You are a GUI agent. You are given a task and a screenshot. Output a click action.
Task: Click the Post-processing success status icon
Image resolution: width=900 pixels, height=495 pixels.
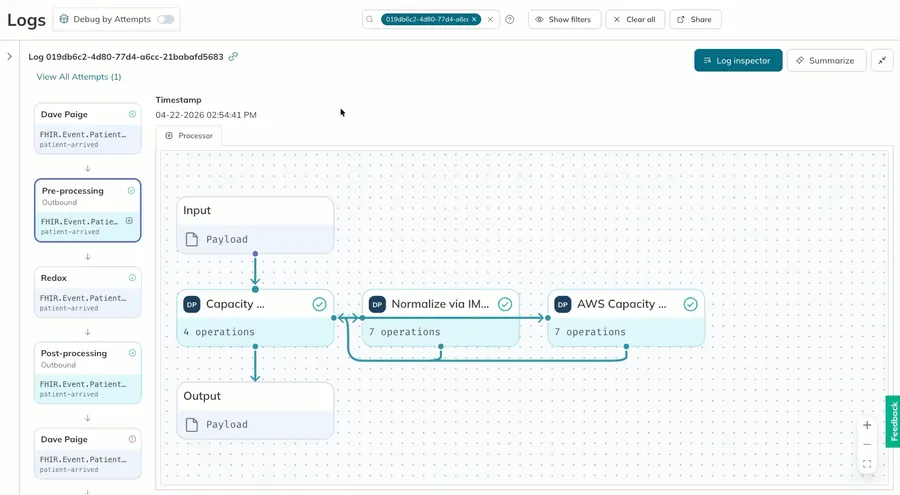click(x=133, y=353)
